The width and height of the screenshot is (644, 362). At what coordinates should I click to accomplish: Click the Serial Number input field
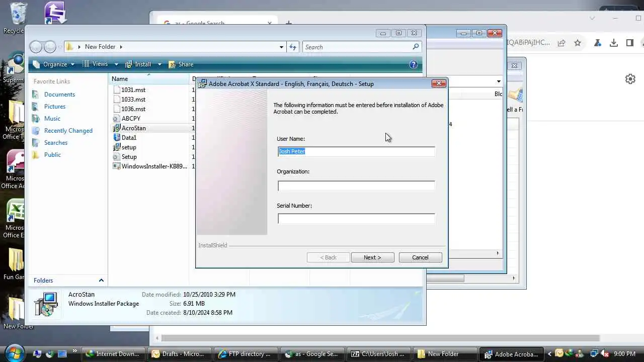pos(356,219)
